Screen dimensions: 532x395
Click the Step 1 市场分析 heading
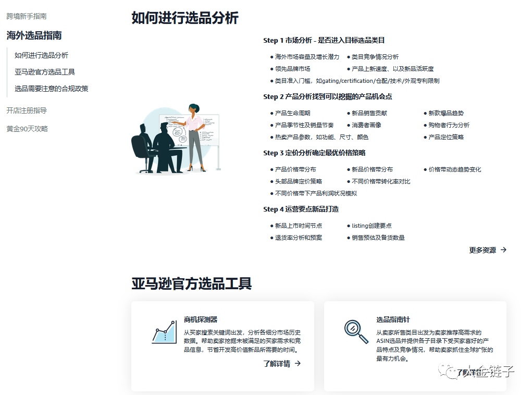coord(324,40)
